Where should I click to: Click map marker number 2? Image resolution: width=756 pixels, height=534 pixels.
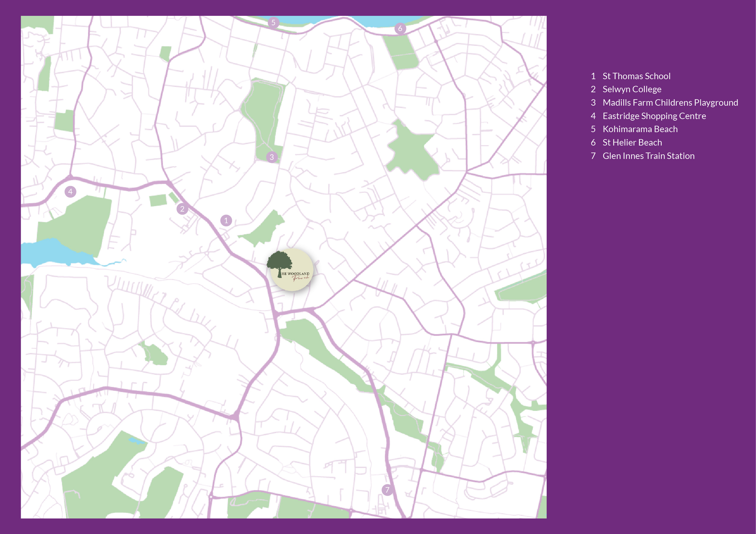tap(182, 209)
